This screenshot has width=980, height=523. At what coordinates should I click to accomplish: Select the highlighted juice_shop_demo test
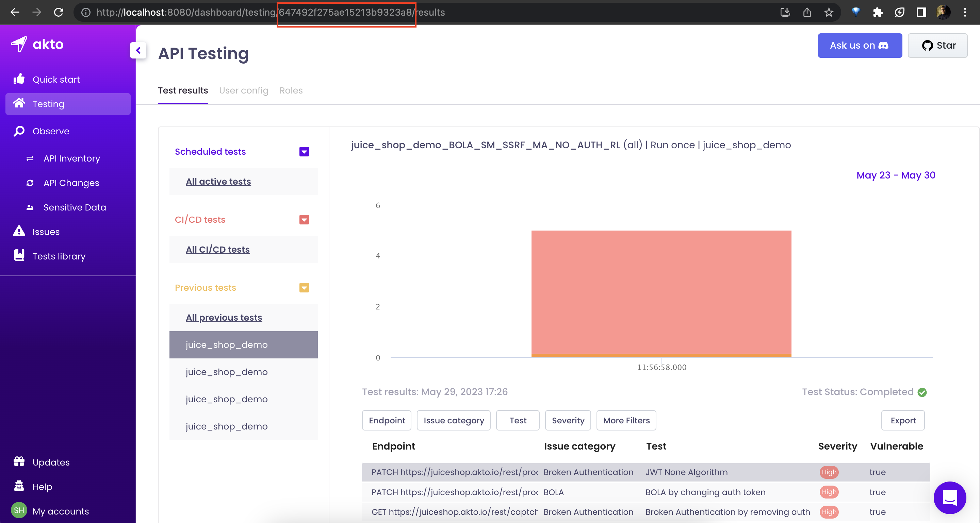[x=227, y=345]
